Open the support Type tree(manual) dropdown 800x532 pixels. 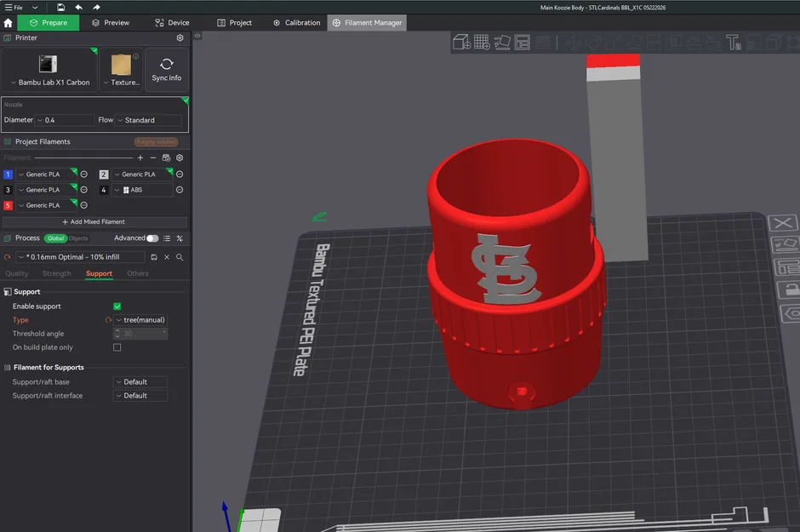[x=140, y=320]
